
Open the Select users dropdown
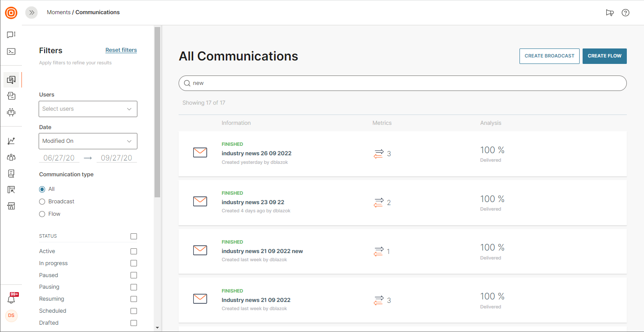coord(88,109)
